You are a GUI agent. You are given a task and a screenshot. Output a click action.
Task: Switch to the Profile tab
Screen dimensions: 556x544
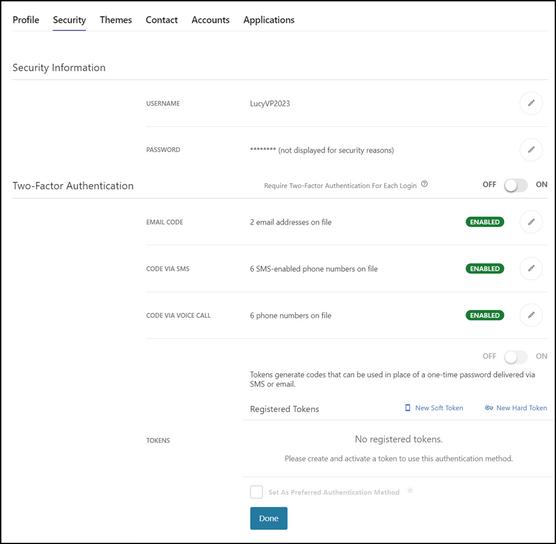tap(26, 20)
